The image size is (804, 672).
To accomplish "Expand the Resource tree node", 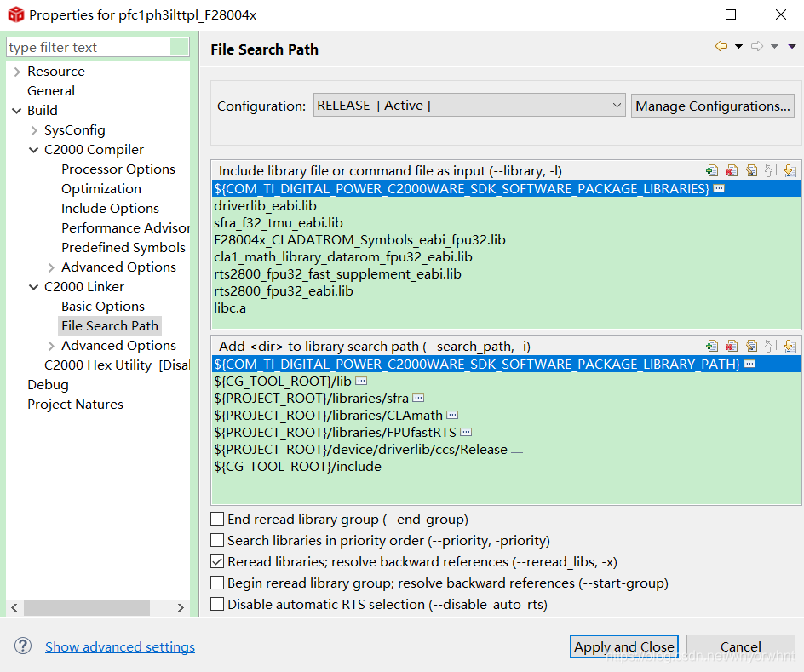I will (17, 72).
